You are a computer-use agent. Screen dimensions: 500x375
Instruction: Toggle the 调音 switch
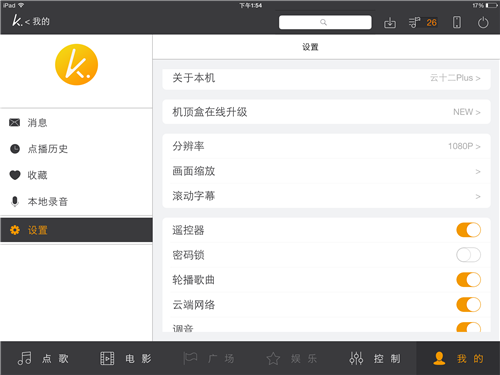click(468, 327)
